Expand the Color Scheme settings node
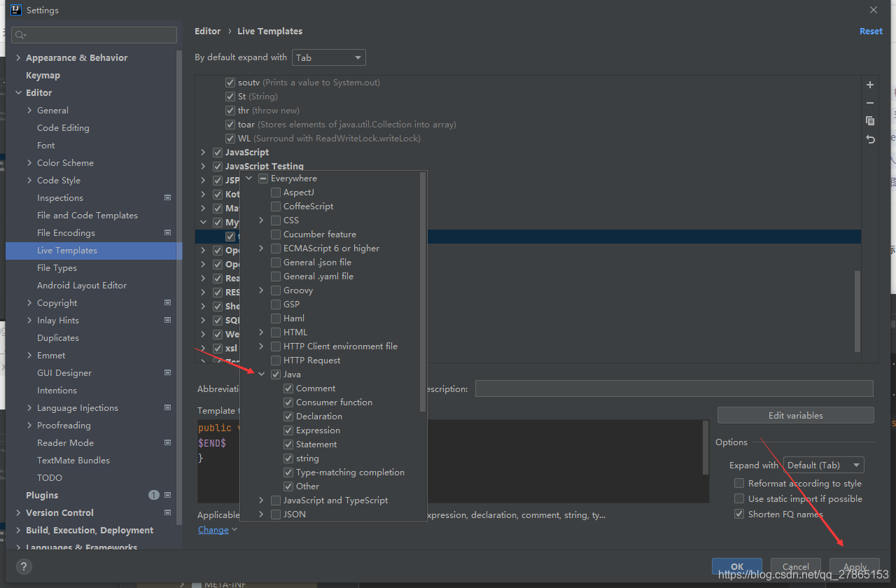The height and width of the screenshot is (588, 896). click(29, 163)
